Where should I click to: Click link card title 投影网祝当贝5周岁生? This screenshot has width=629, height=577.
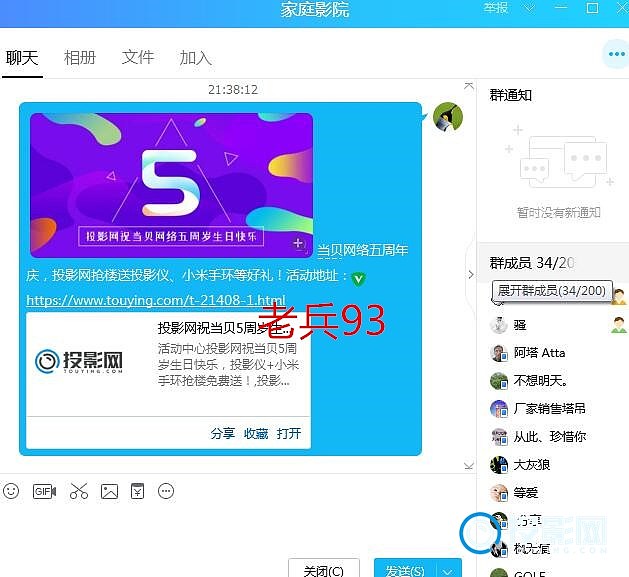pyautogui.click(x=223, y=328)
